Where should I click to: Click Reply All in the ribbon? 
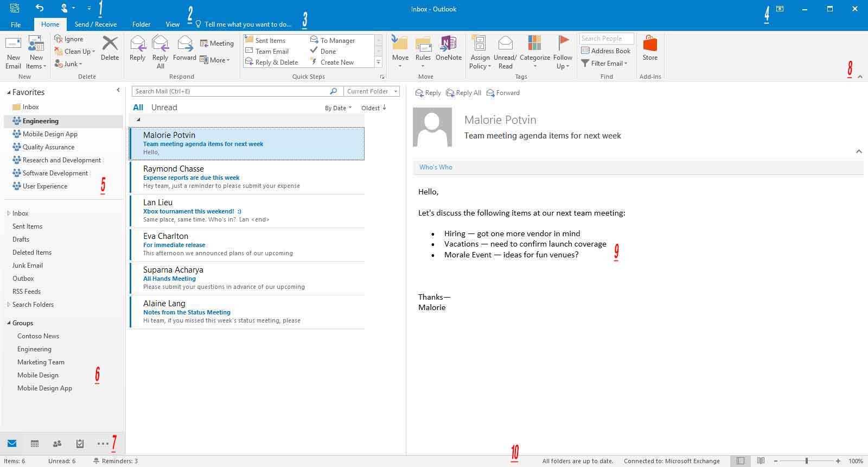pos(160,52)
